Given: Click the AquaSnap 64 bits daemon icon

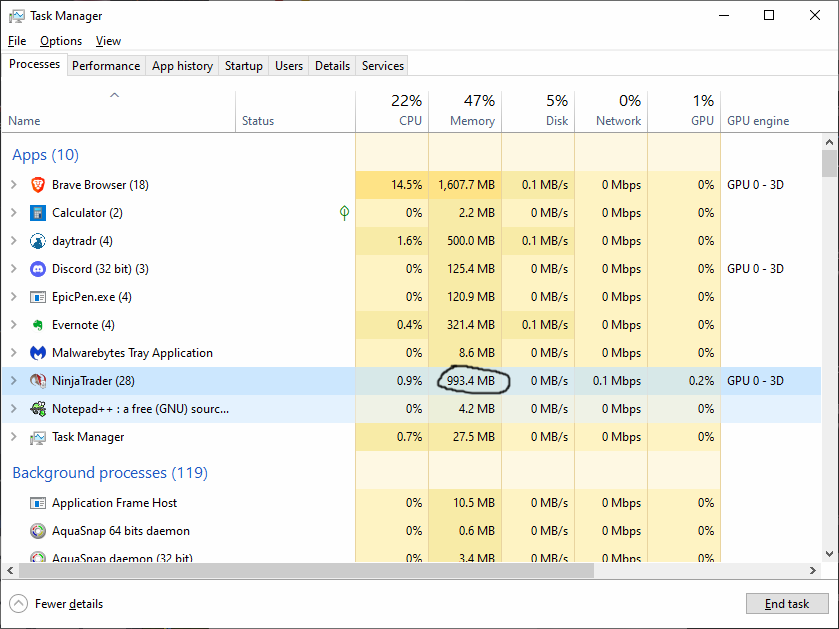Looking at the screenshot, I should tap(37, 531).
